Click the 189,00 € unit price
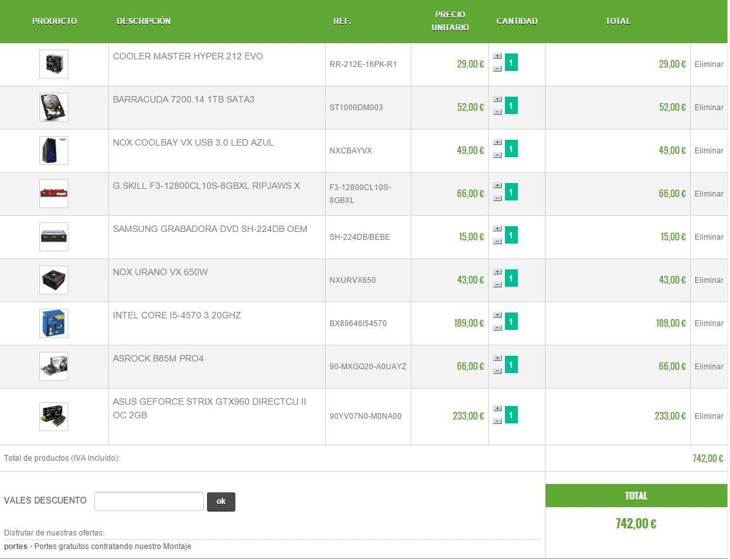The height and width of the screenshot is (560, 730). (x=469, y=323)
